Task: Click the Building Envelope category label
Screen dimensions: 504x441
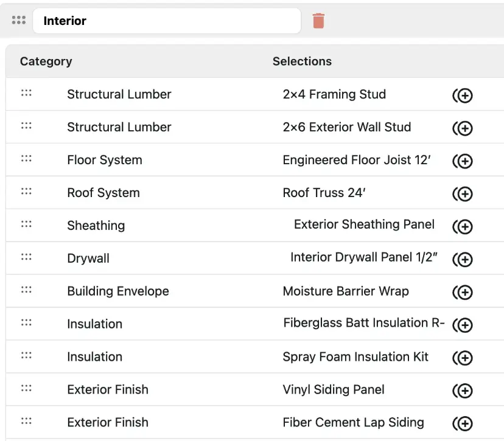Action: [x=118, y=291]
